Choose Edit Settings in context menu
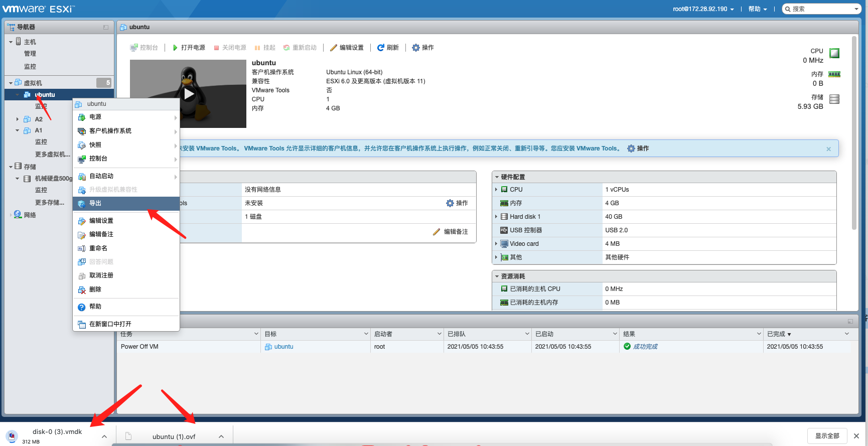 click(x=126, y=221)
